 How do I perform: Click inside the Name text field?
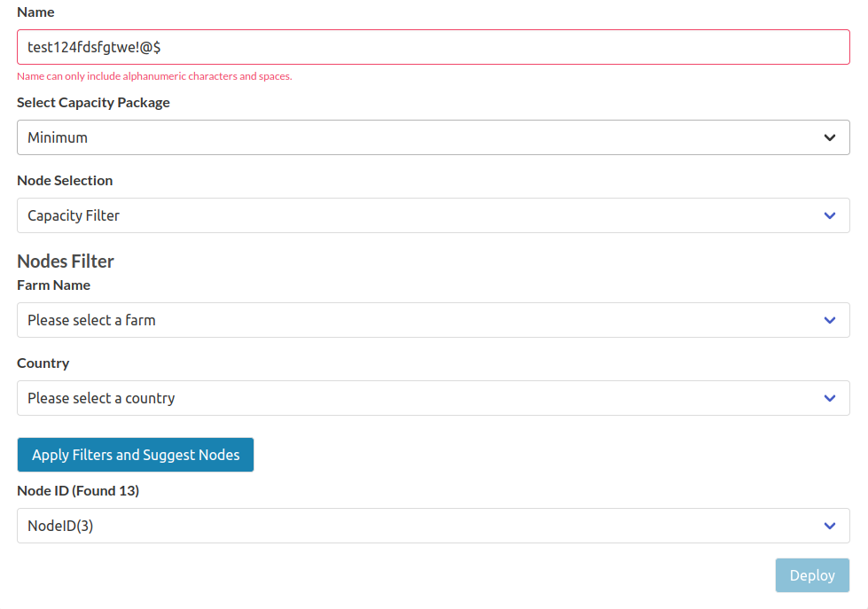point(433,47)
